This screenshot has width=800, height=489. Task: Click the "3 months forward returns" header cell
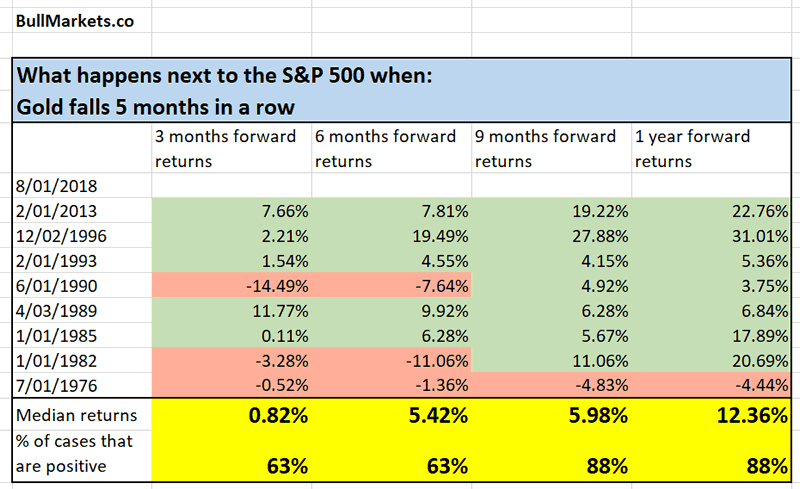[x=231, y=146]
